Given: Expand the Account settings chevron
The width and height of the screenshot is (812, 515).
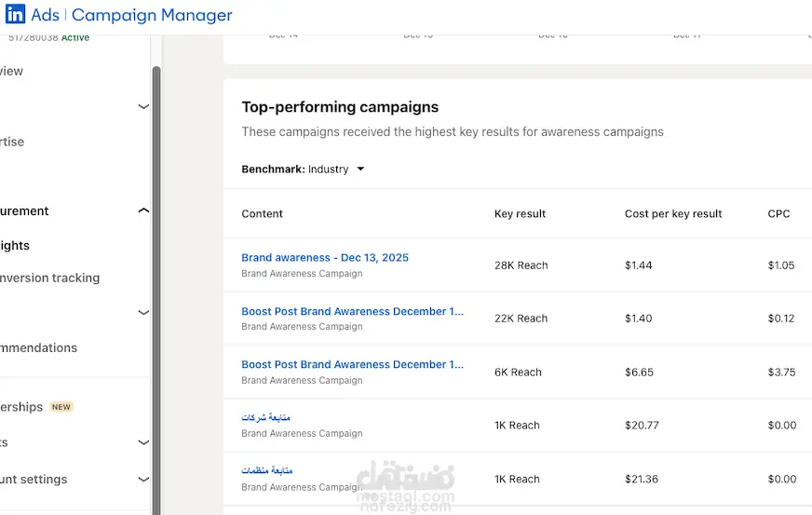Looking at the screenshot, I should click(x=143, y=480).
